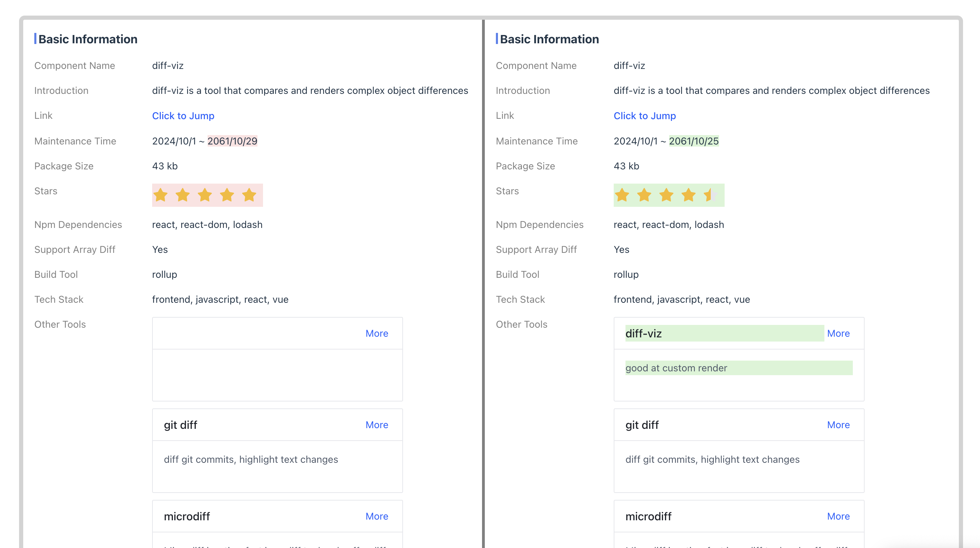Click the half-filled star in right panel

(x=710, y=195)
